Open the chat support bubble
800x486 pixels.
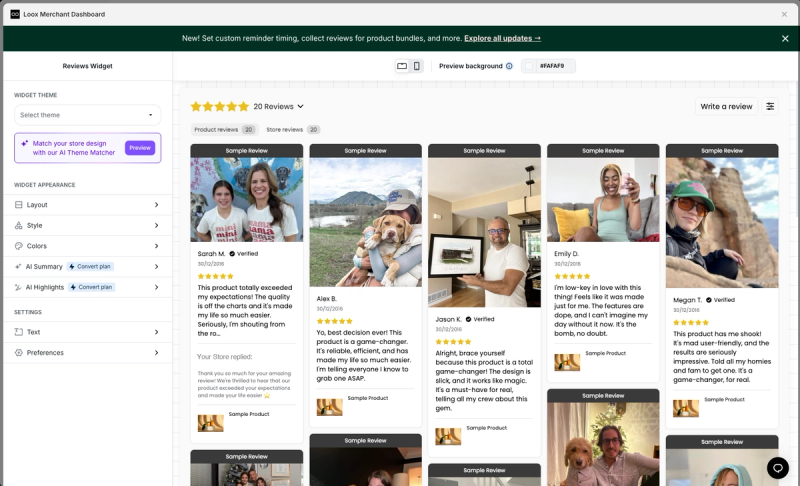coord(778,467)
